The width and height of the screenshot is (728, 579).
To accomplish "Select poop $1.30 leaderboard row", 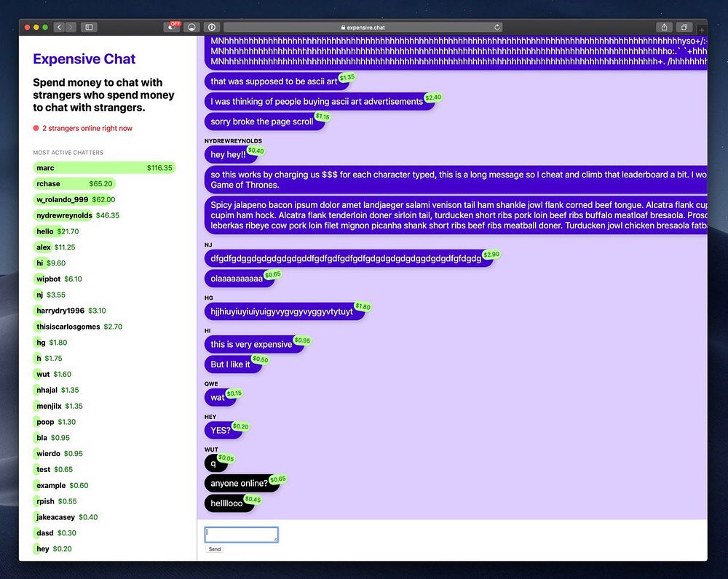I will pos(55,422).
